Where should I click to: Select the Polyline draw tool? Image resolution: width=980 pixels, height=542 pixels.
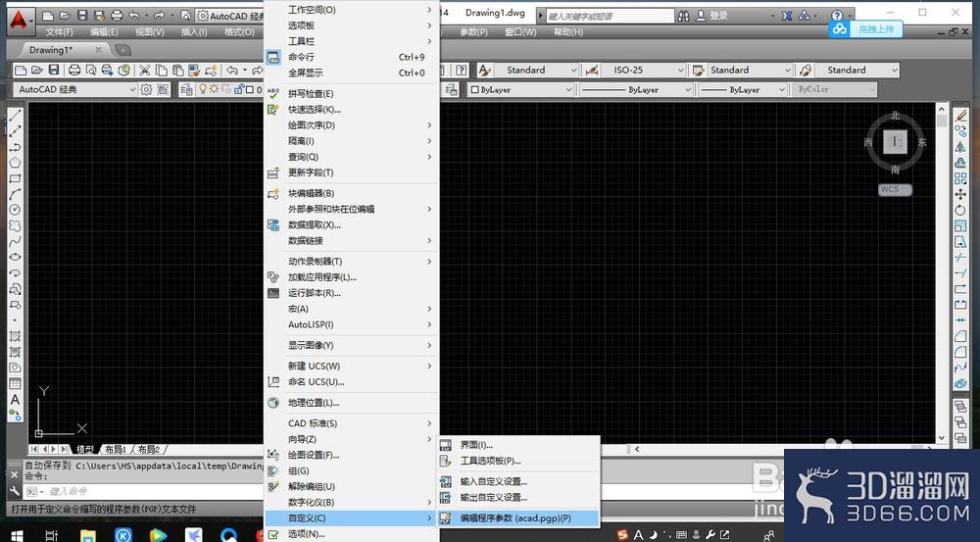[x=15, y=146]
